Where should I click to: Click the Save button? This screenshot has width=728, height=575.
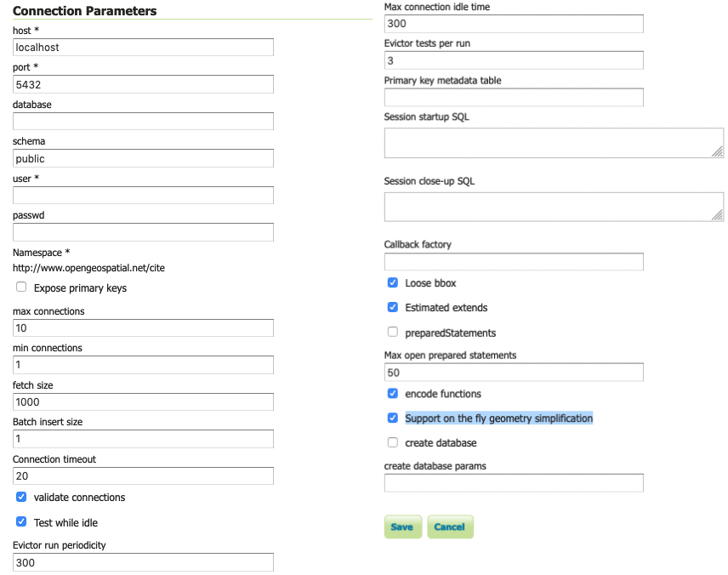401,527
